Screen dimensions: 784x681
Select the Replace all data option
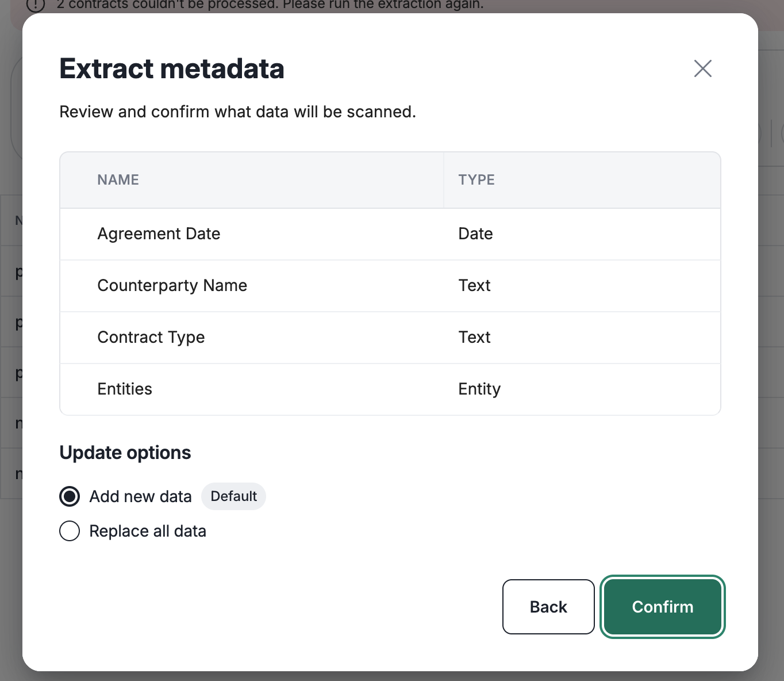coord(70,531)
